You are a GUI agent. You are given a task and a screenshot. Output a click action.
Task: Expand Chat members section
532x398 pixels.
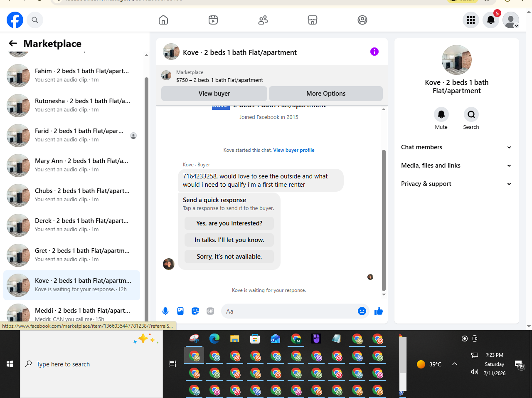456,147
